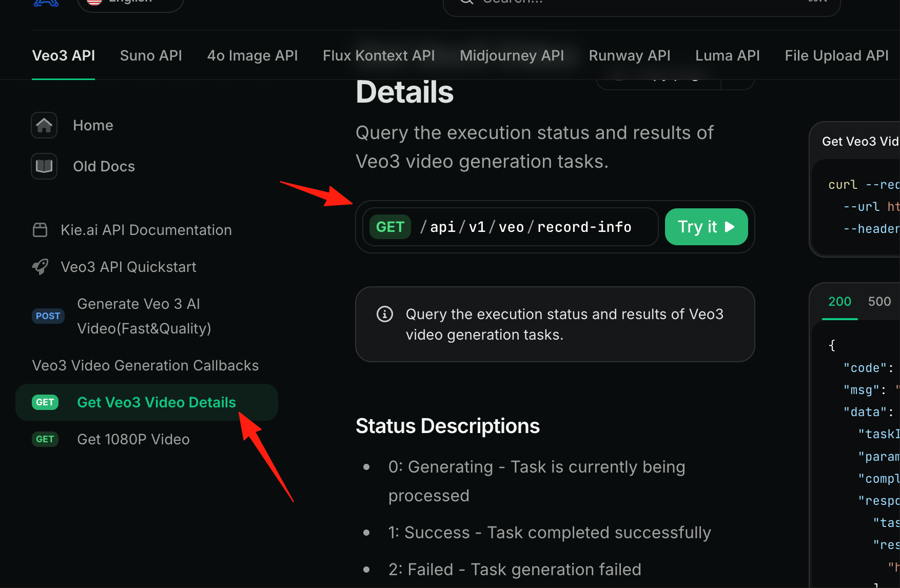Click the /api/v1/veo/record-info endpoint path
Screen dimensions: 900x588
(526, 227)
